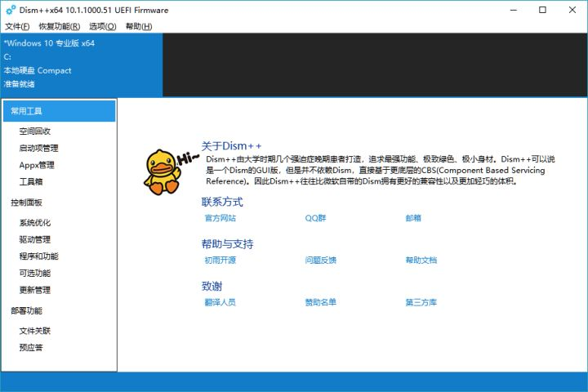588x392 pixels.
Task: Open the 选项(O) menu
Action: (102, 26)
